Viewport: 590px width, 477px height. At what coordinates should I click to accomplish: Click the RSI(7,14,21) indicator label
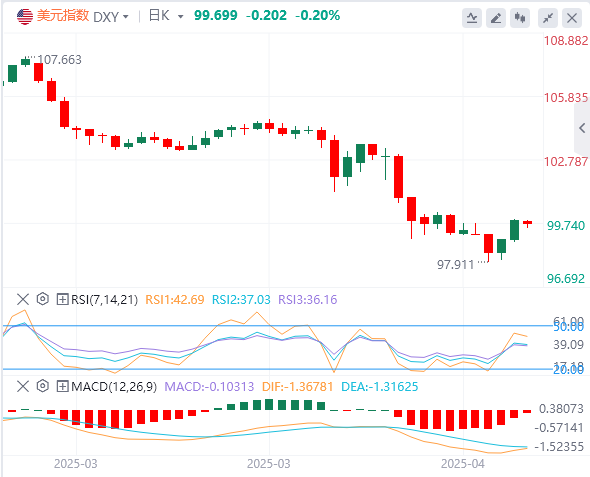point(105,299)
